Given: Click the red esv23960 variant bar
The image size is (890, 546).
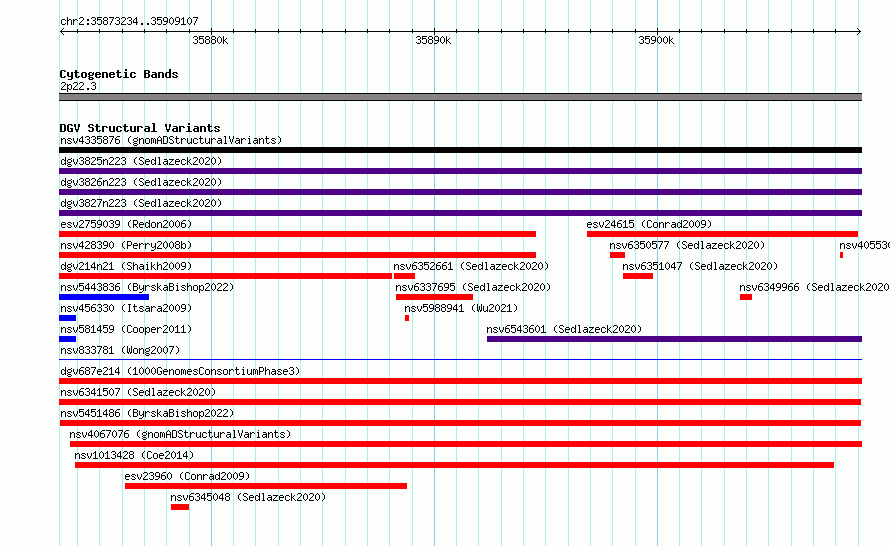Looking at the screenshot, I should (x=266, y=486).
